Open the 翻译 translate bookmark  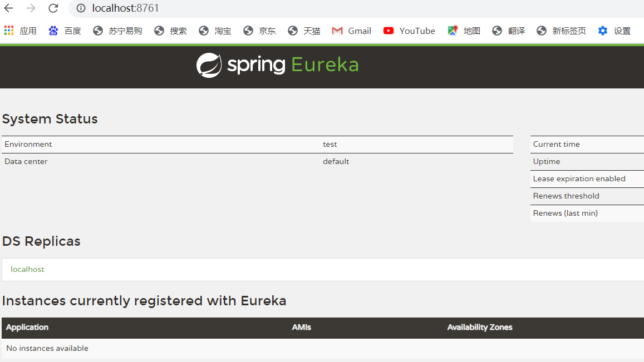click(x=508, y=31)
